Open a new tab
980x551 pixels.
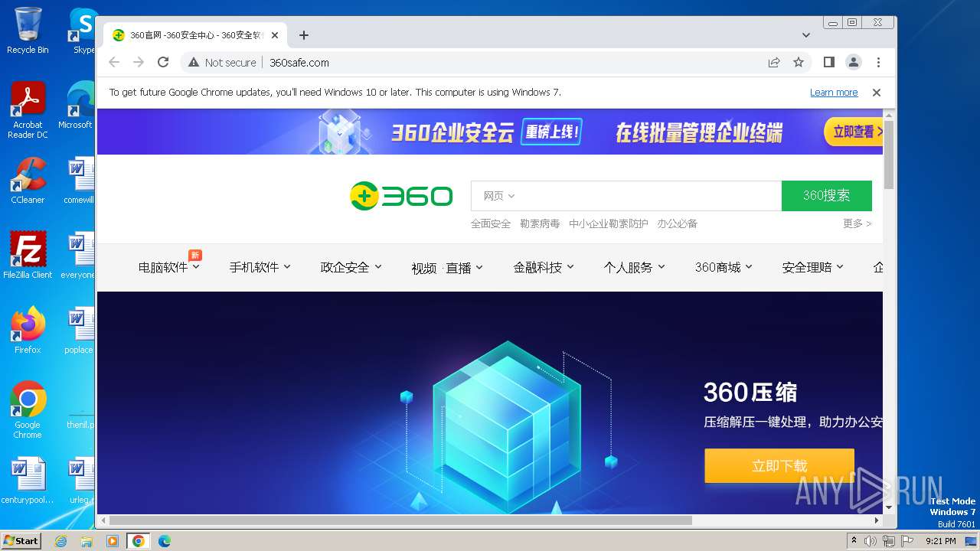pos(304,35)
